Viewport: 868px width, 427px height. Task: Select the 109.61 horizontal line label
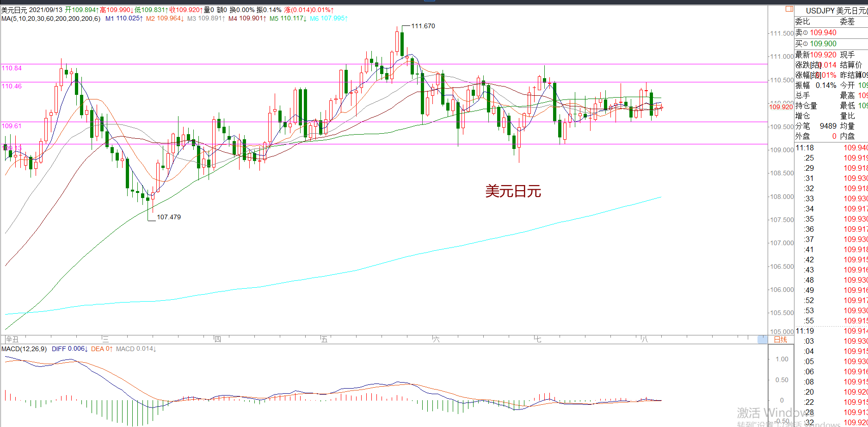click(12, 126)
